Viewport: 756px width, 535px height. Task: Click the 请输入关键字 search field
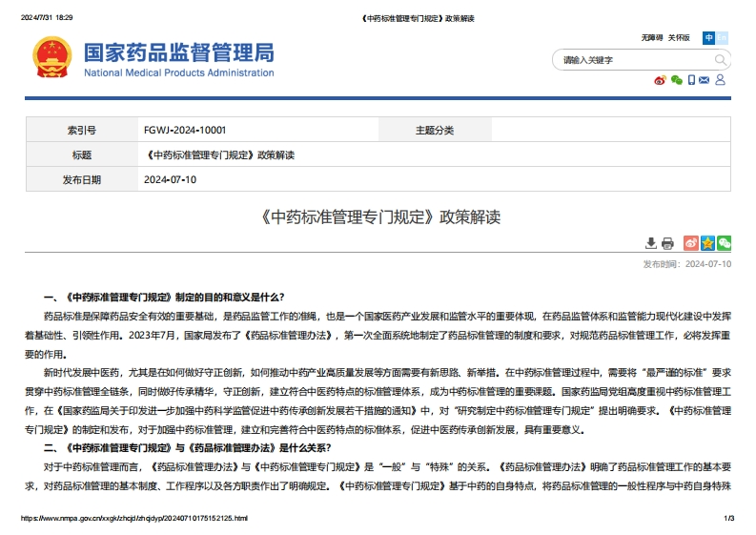[x=629, y=59]
